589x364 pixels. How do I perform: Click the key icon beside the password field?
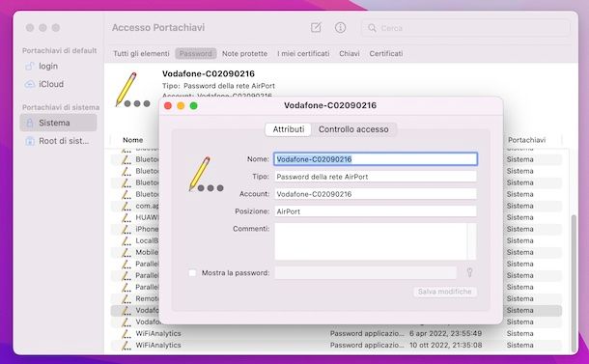469,272
